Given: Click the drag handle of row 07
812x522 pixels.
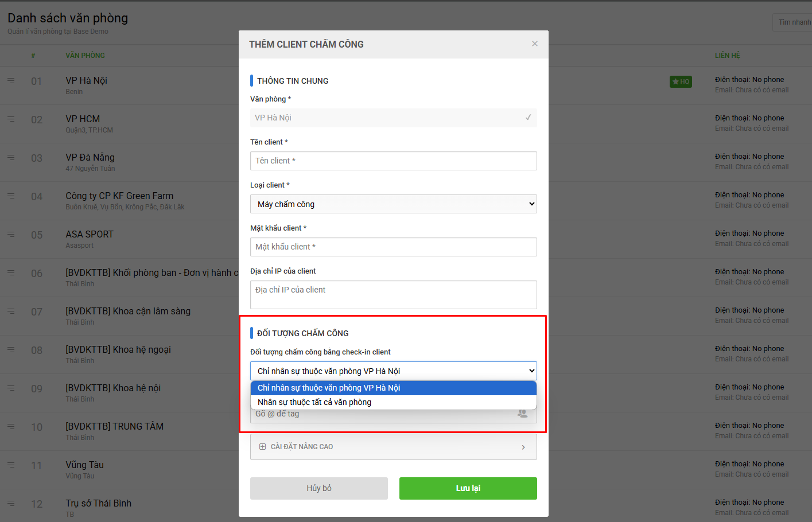Looking at the screenshot, I should 11,311.
